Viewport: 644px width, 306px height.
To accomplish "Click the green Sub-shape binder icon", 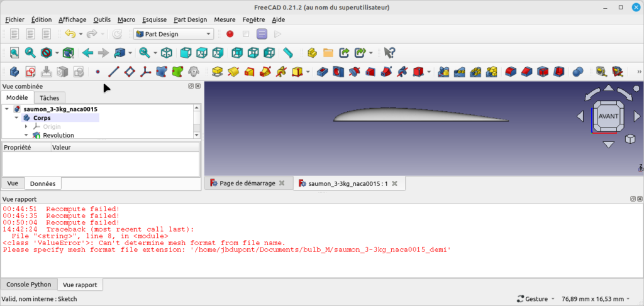I will 177,72.
